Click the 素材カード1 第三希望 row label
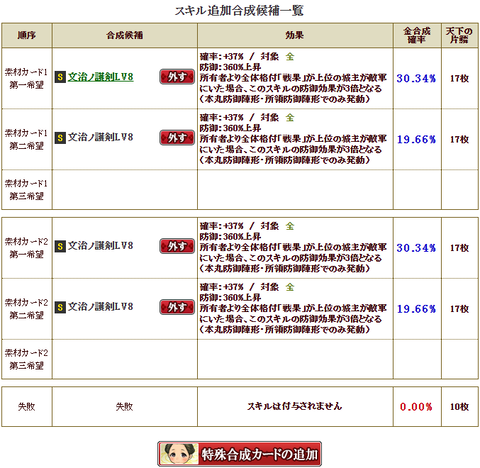This screenshot has height=468, width=480. (x=27, y=190)
